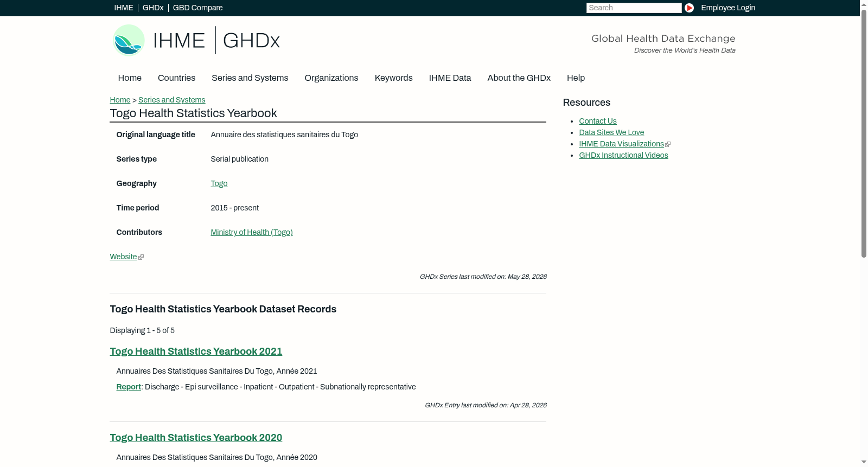The image size is (868, 467).
Task: Open the Home menu item
Action: click(130, 78)
